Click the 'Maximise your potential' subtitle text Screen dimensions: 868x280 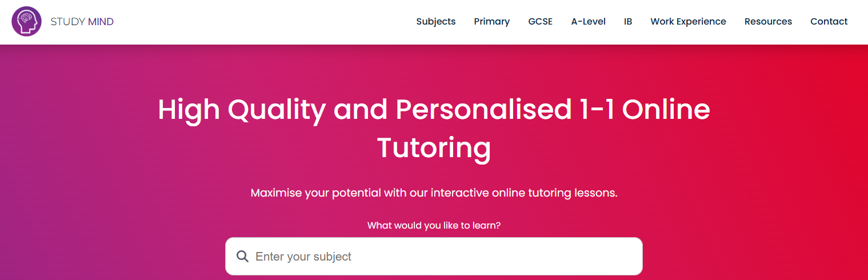434,193
